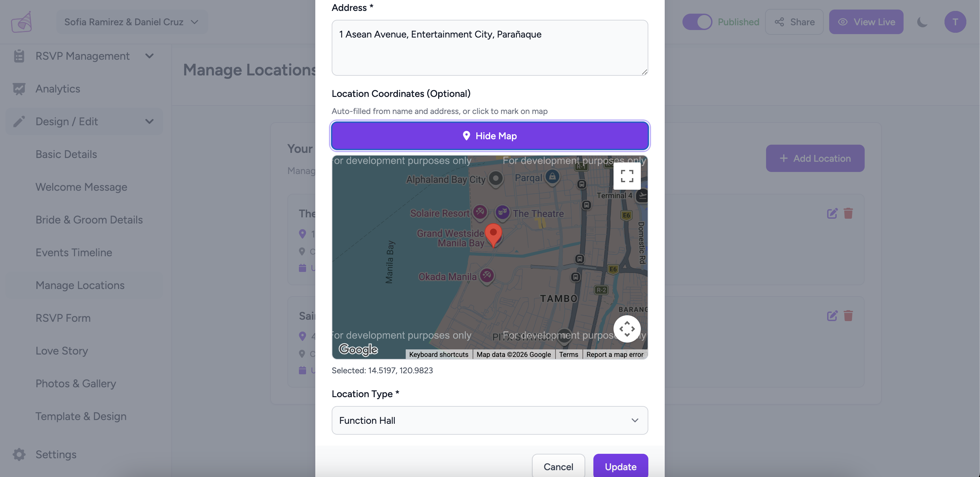Image resolution: width=980 pixels, height=477 pixels.
Task: Click the RSVP Management clipboard icon
Action: click(x=19, y=56)
